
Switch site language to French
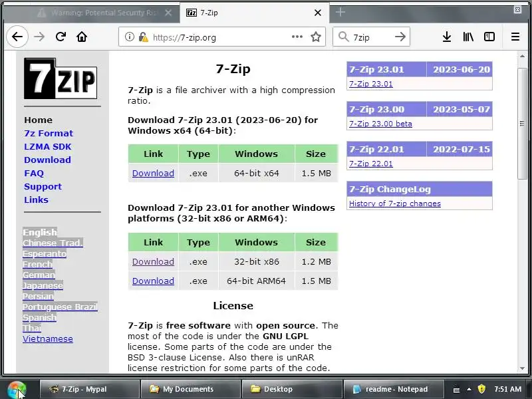(x=37, y=264)
